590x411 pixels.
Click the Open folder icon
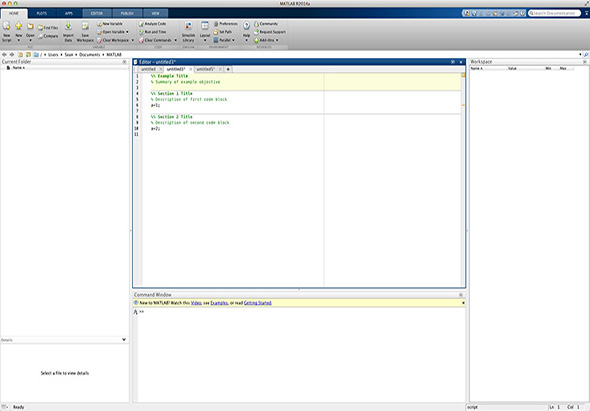(30, 26)
